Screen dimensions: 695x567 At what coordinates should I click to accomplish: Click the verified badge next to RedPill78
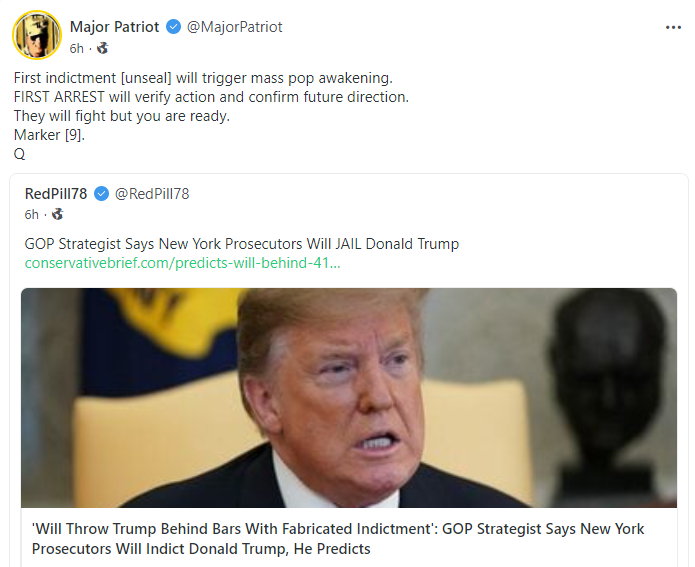101,194
